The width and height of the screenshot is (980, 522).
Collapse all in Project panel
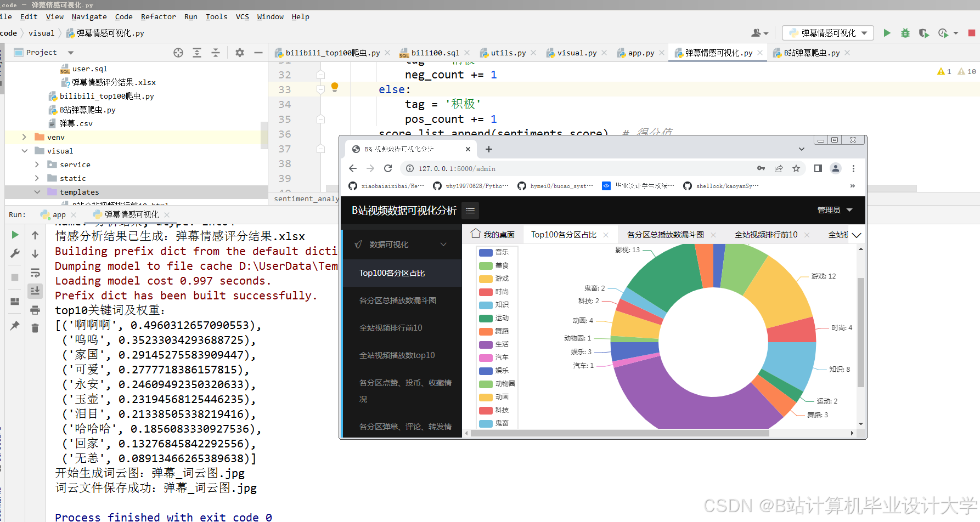click(x=216, y=53)
